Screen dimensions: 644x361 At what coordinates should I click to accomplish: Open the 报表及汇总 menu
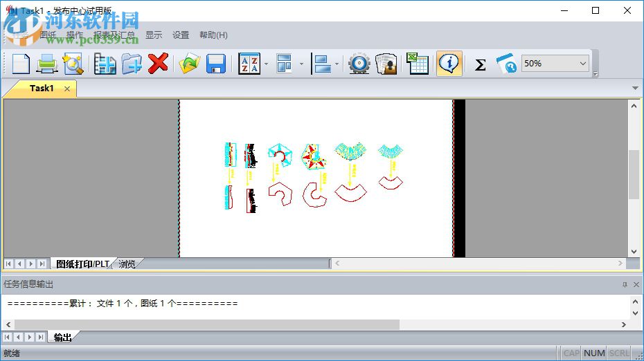[x=114, y=35]
